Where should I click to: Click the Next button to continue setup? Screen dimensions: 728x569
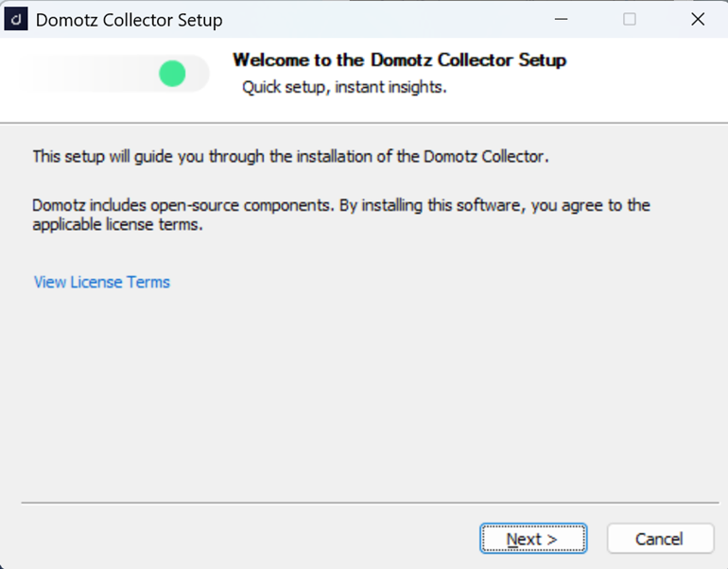pyautogui.click(x=533, y=539)
